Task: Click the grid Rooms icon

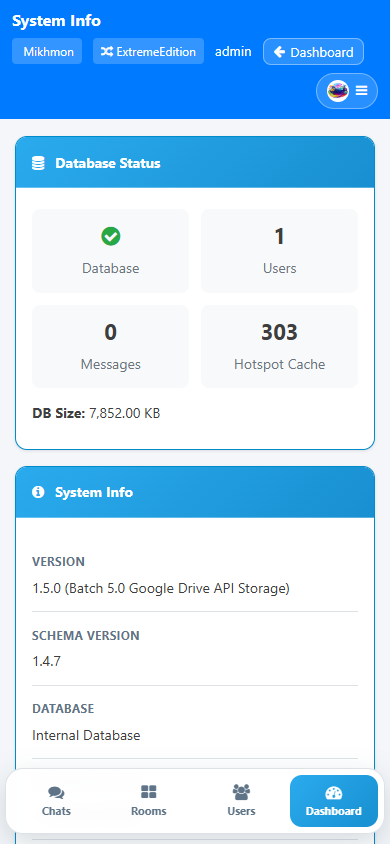Action: [148, 792]
